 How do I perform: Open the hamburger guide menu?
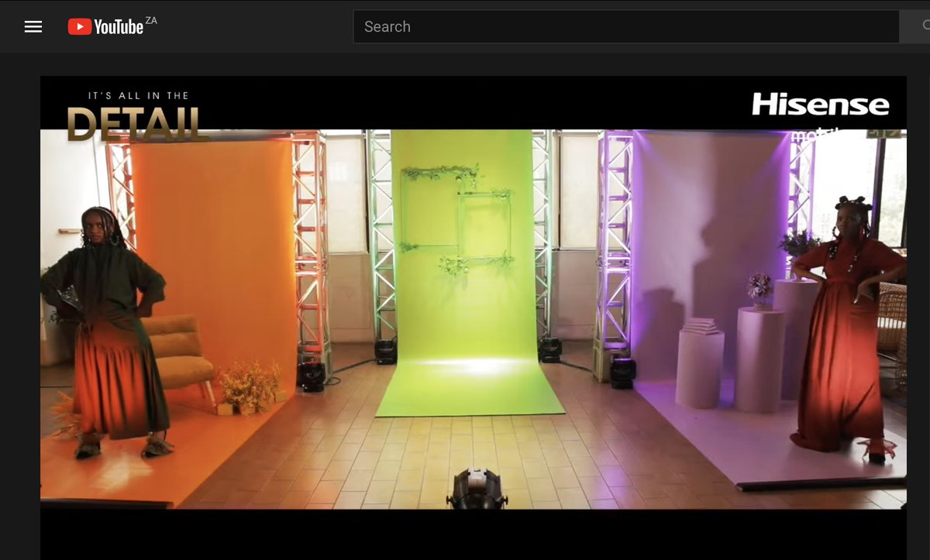[x=33, y=27]
